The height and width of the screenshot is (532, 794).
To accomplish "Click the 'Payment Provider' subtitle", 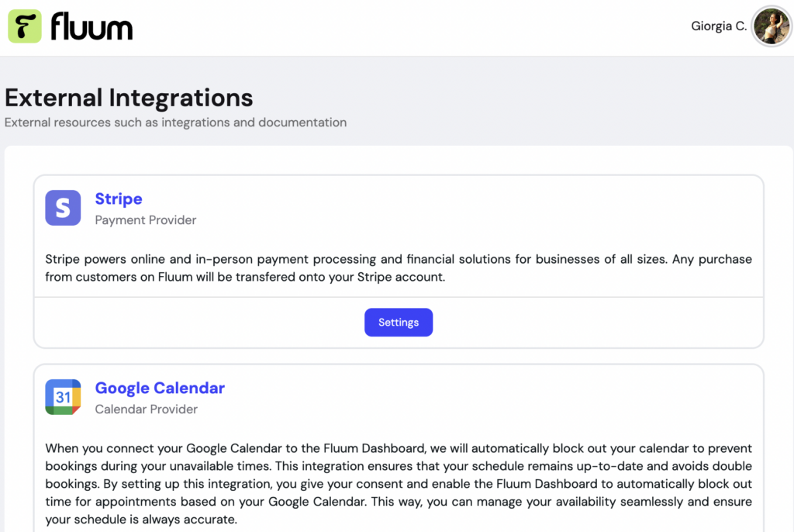I will [x=145, y=220].
